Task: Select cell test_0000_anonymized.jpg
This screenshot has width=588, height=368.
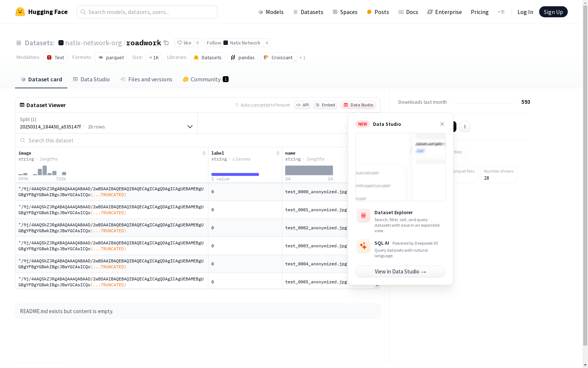Action: tap(316, 192)
